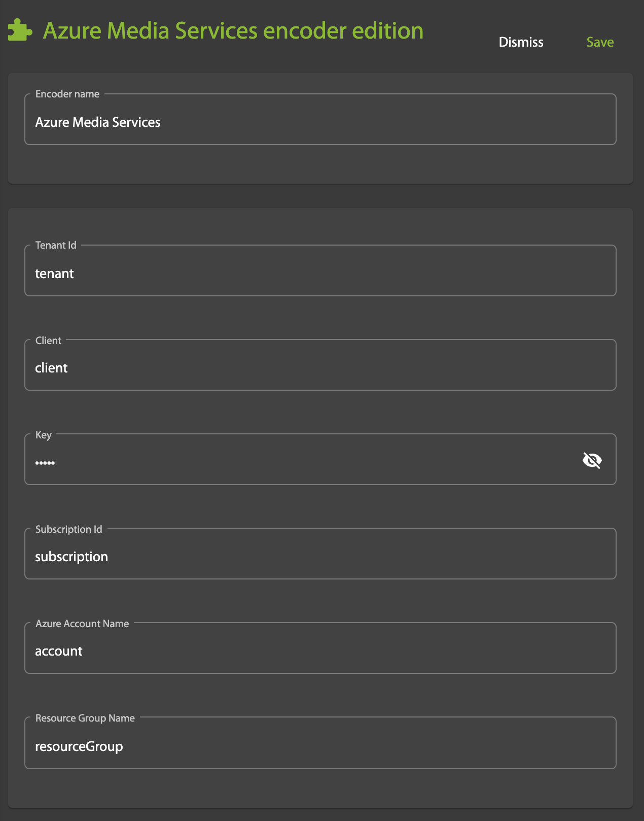The image size is (644, 821).
Task: Toggle Key visibility with the eye icon
Action: pos(592,460)
